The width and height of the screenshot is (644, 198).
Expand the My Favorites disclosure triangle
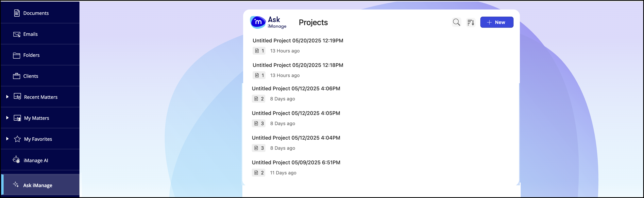(x=7, y=139)
